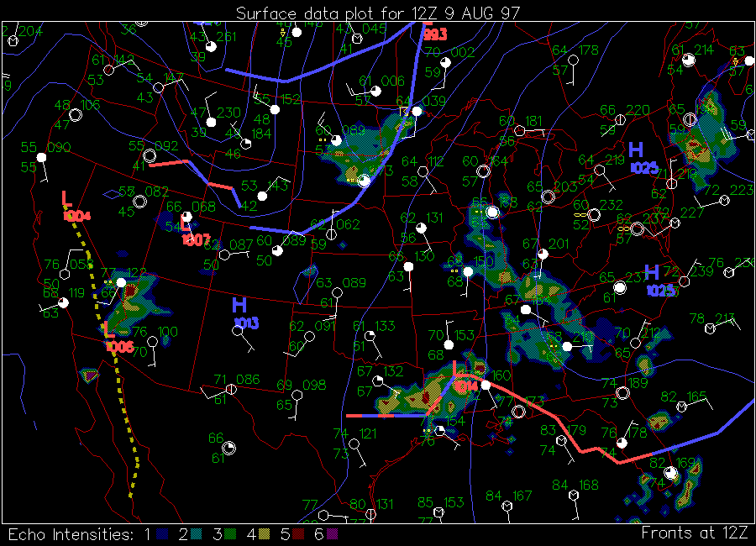Click the station plot reading 84 168
Image resolution: width=756 pixels, height=546 pixels.
pos(575,494)
